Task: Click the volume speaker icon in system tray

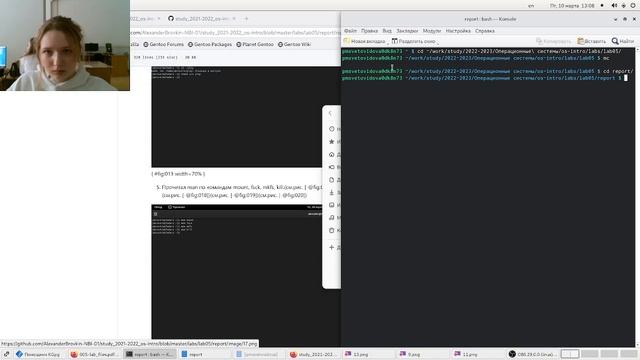Action: (x=614, y=6)
